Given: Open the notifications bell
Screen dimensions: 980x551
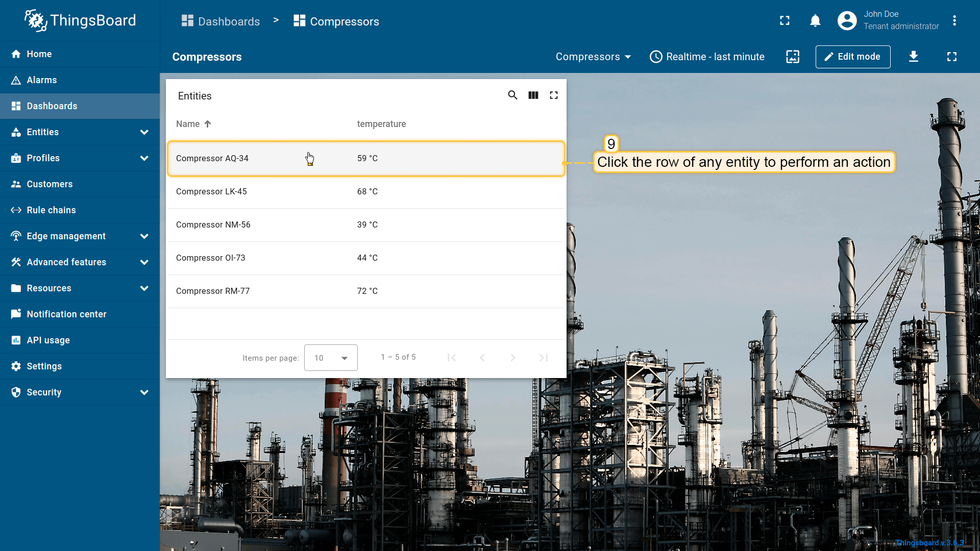Looking at the screenshot, I should click(x=815, y=21).
